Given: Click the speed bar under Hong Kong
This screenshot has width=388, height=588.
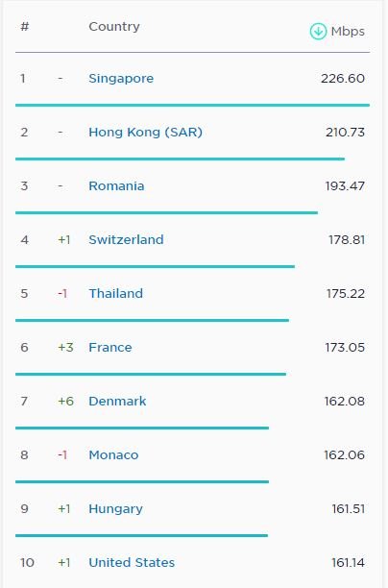Looking at the screenshot, I should pos(180,159).
